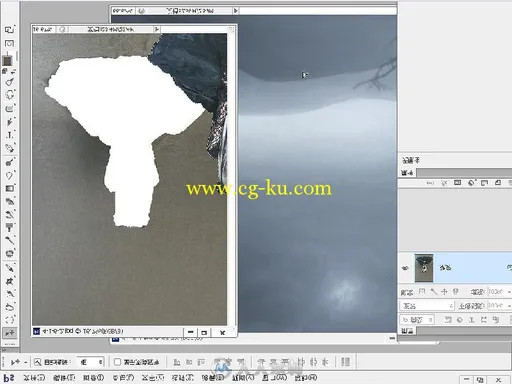Open the Layer menu
The height and width of the screenshot is (384, 512).
[x=123, y=378]
